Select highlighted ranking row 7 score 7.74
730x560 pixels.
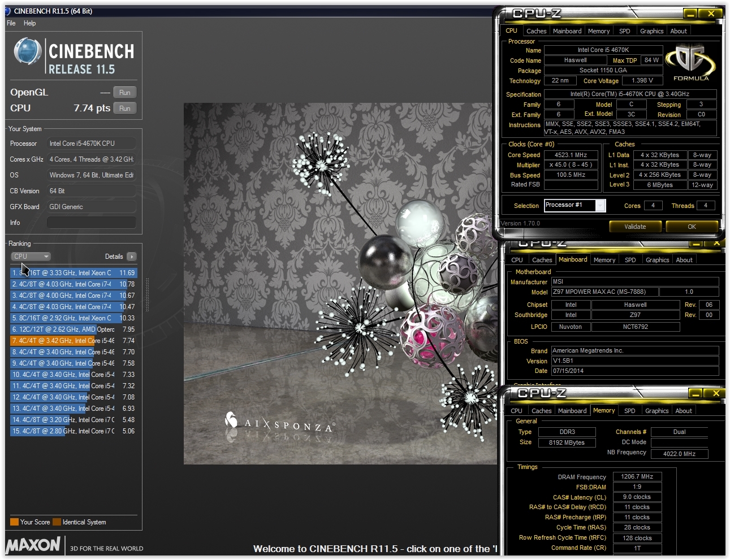74,341
